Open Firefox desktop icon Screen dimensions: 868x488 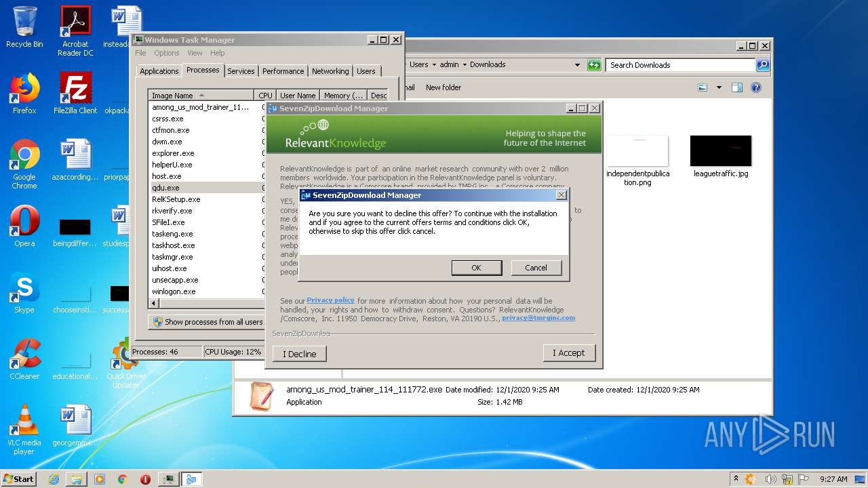(x=24, y=94)
